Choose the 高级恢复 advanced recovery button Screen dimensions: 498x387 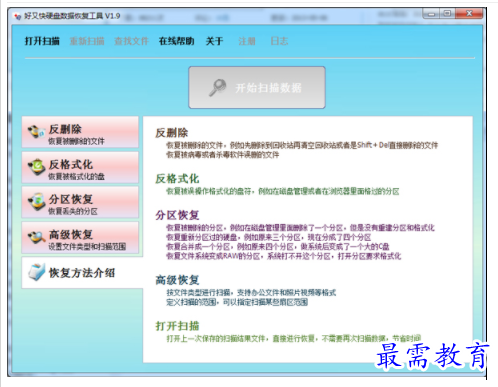(80, 238)
